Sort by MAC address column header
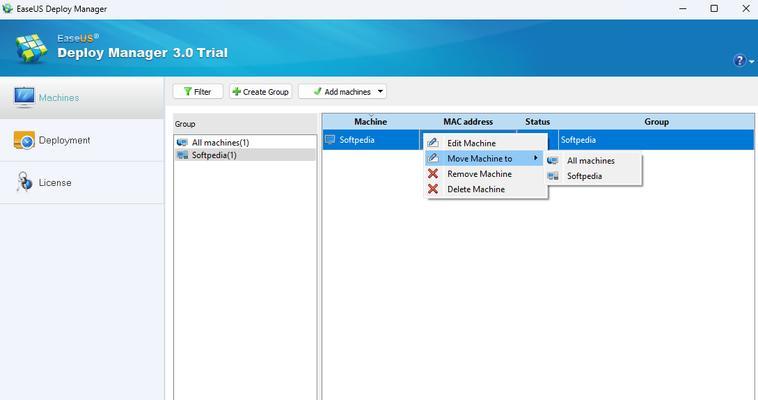Viewport: 758px width, 400px height. pos(468,122)
